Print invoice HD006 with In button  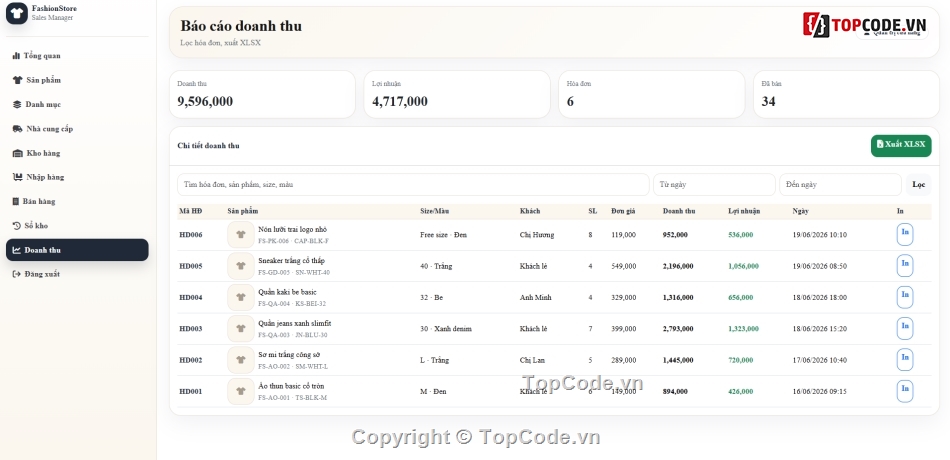905,235
